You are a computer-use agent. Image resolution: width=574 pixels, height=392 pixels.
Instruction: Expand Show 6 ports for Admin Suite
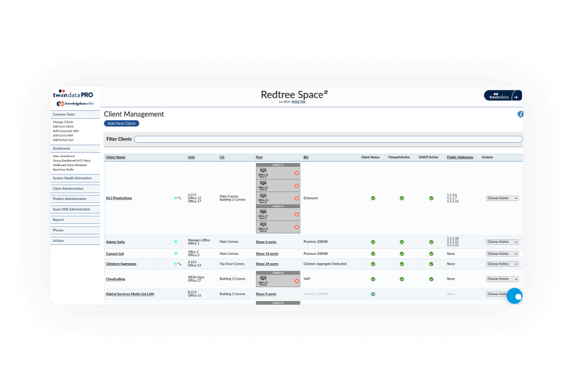click(266, 242)
